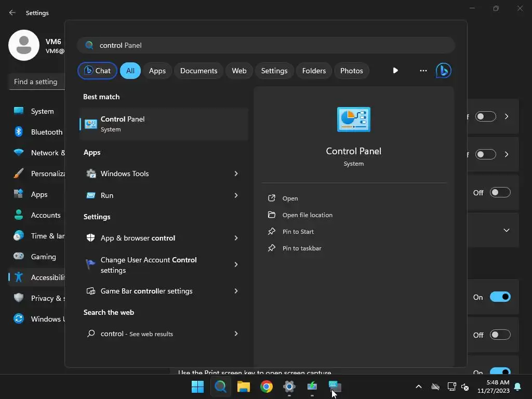This screenshot has height=399, width=532.
Task: Open File Explorer from taskbar
Action: pyautogui.click(x=243, y=387)
